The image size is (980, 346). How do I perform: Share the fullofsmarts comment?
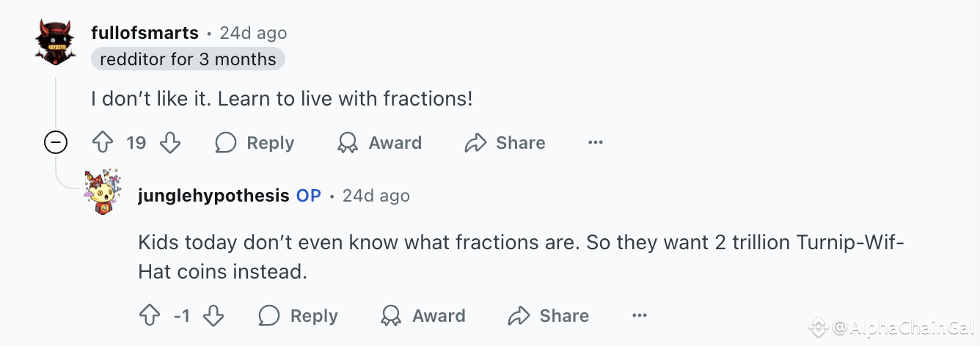(x=505, y=142)
